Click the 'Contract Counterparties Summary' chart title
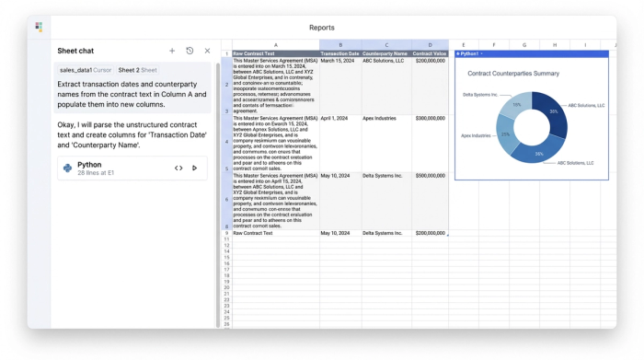Viewport: 644px width, 360px height. click(513, 74)
